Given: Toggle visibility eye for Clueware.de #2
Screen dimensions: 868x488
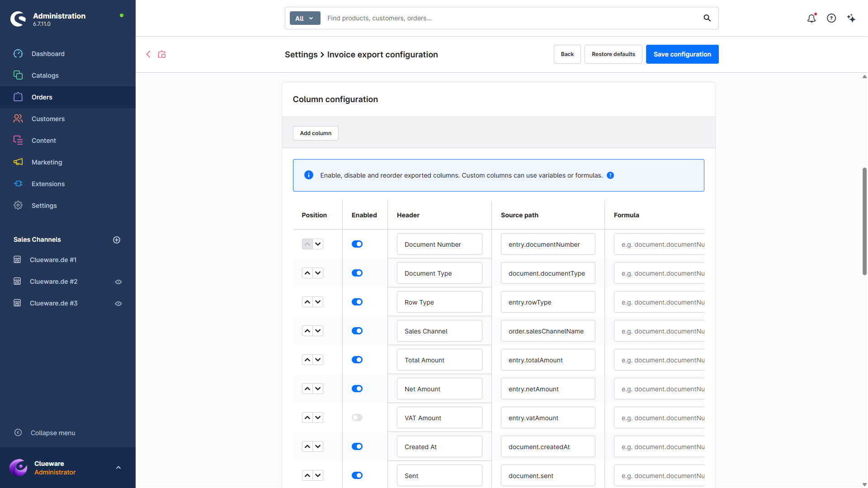Looking at the screenshot, I should click(118, 282).
